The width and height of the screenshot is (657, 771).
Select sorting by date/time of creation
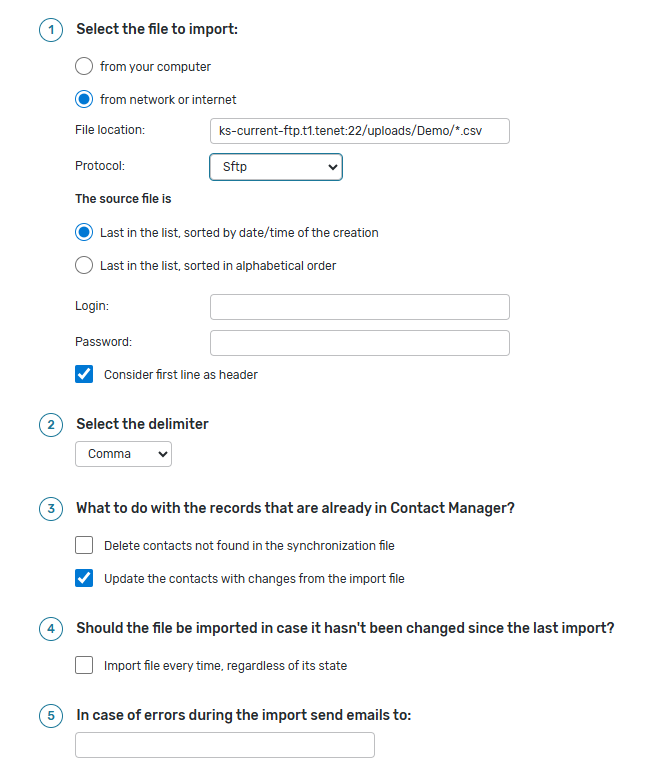point(84,233)
